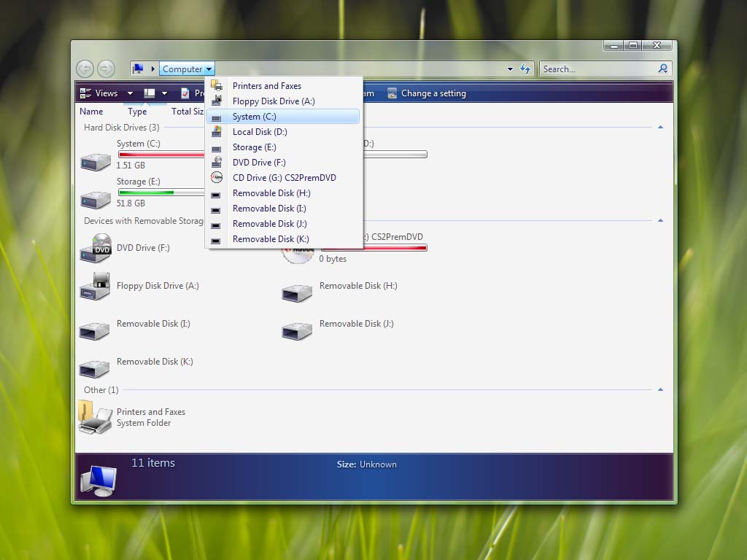Click the Forward navigation arrow button

(106, 69)
